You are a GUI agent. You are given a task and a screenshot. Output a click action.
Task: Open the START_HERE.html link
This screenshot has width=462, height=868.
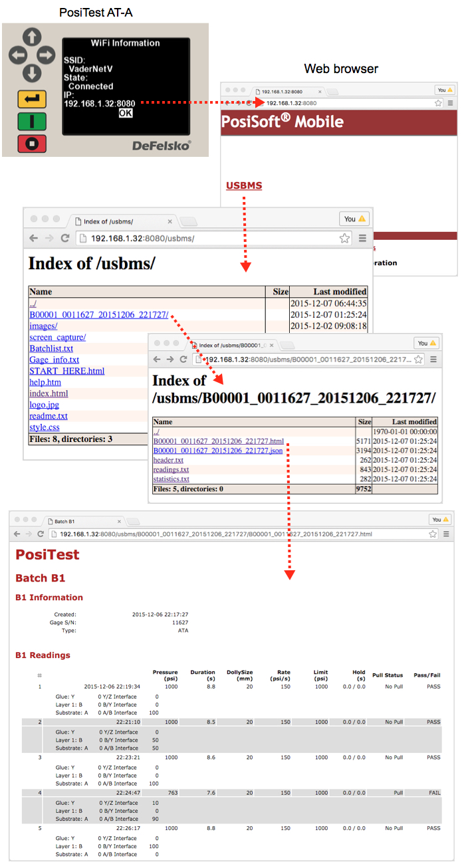tap(66, 371)
